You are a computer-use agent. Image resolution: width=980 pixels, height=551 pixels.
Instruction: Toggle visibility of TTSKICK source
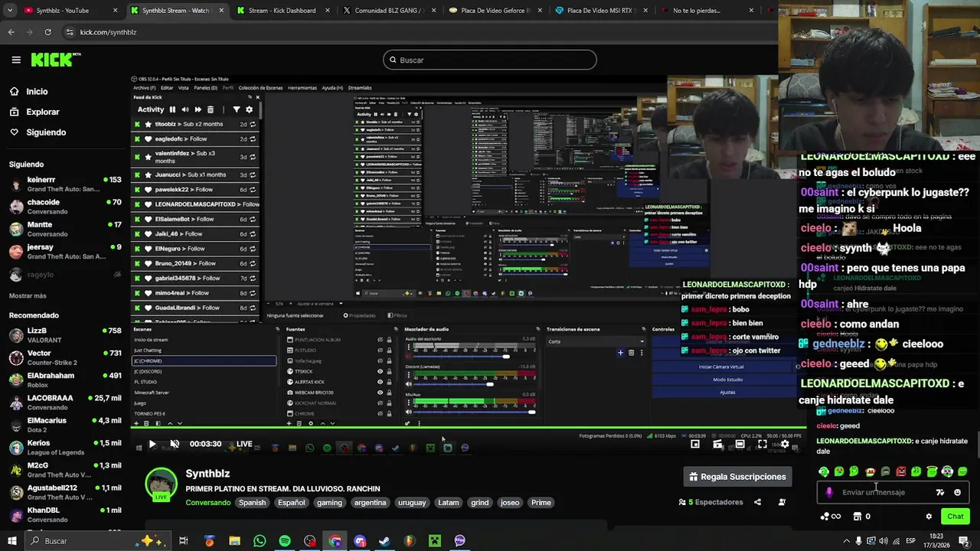point(380,371)
